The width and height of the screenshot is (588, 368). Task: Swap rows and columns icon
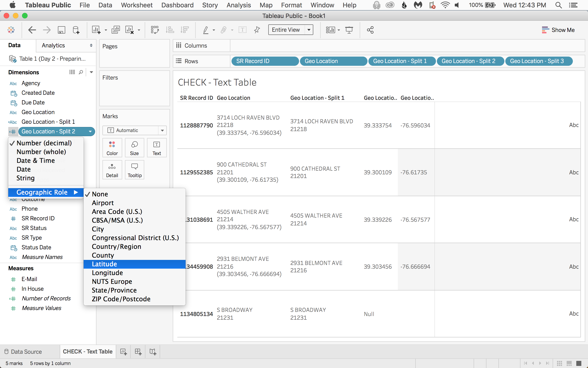point(155,30)
